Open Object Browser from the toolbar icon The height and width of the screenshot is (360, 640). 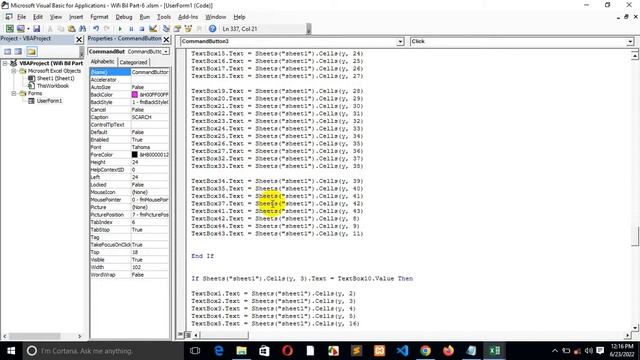(x=188, y=29)
